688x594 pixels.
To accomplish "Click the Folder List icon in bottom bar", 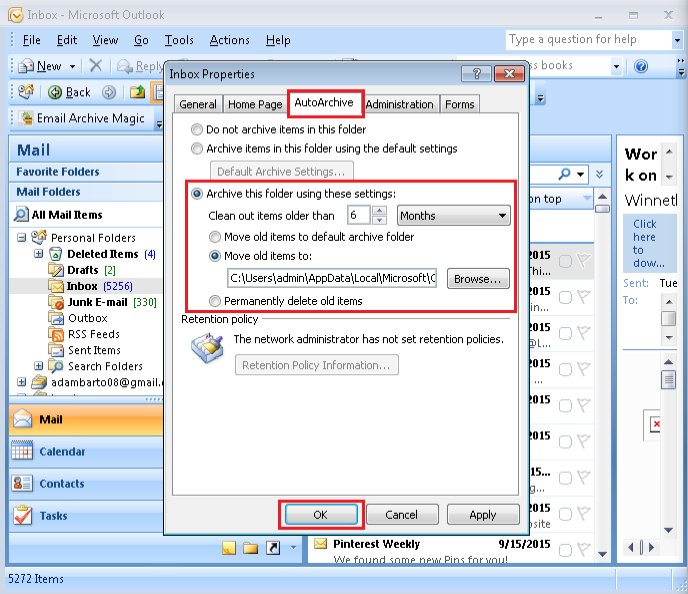I will [x=251, y=547].
